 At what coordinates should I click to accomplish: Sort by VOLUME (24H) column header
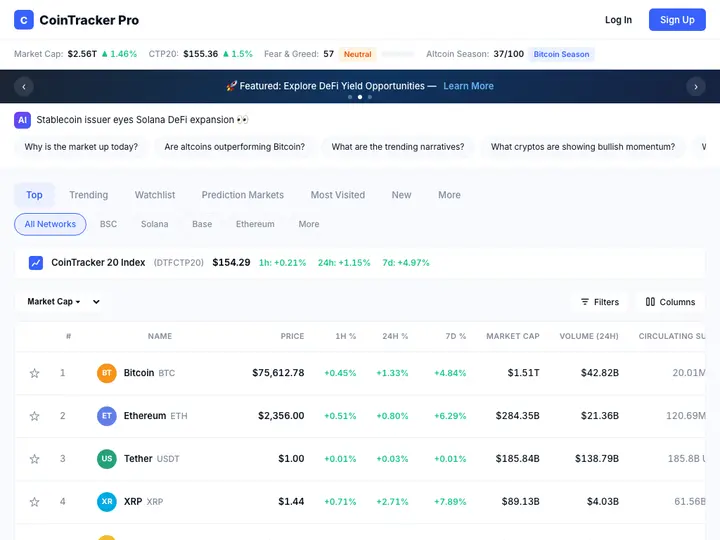[589, 336]
